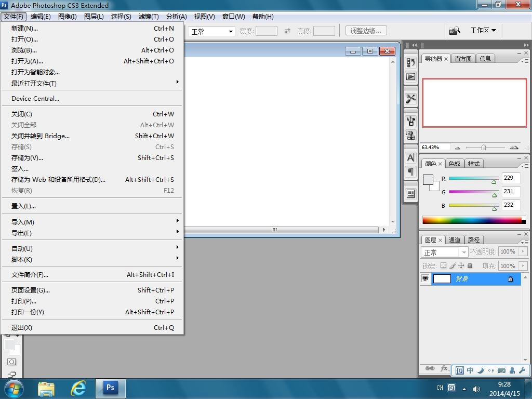
Task: Click the swap width and height arrows
Action: pyautogui.click(x=287, y=31)
